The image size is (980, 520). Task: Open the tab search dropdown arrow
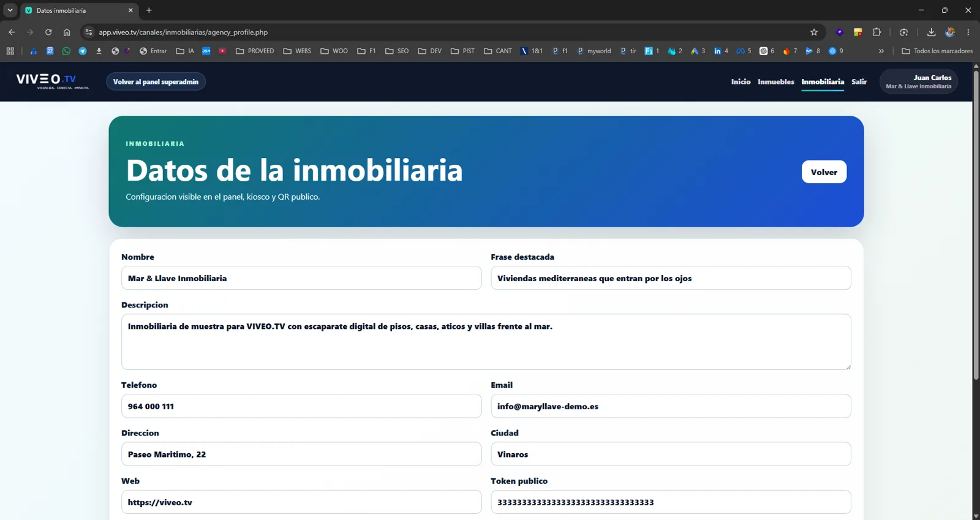coord(10,10)
